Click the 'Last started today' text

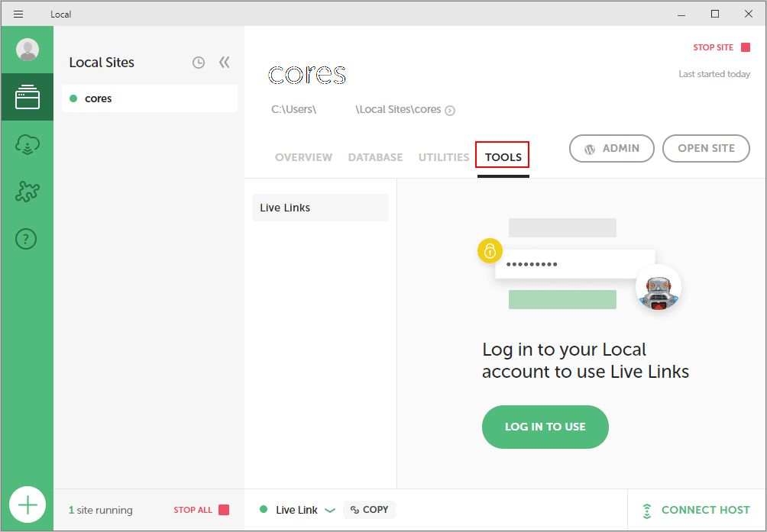click(714, 74)
